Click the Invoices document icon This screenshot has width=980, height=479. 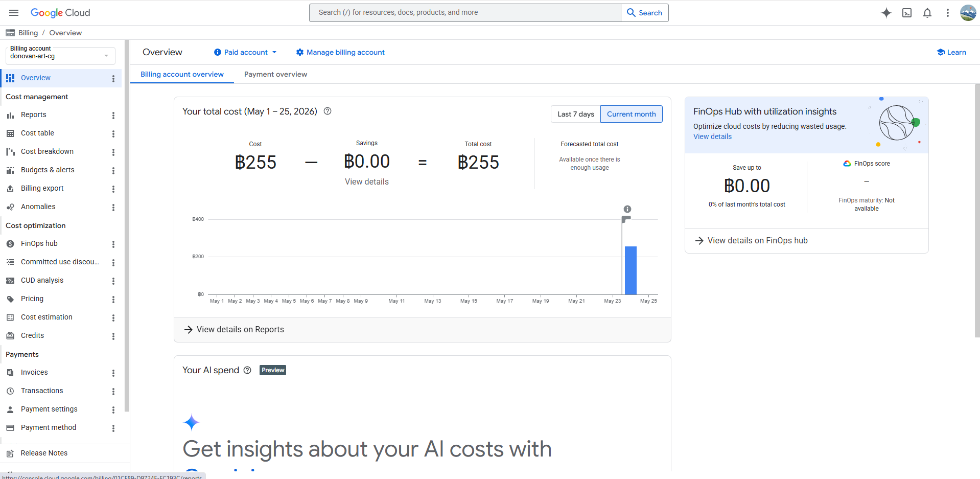tap(10, 373)
